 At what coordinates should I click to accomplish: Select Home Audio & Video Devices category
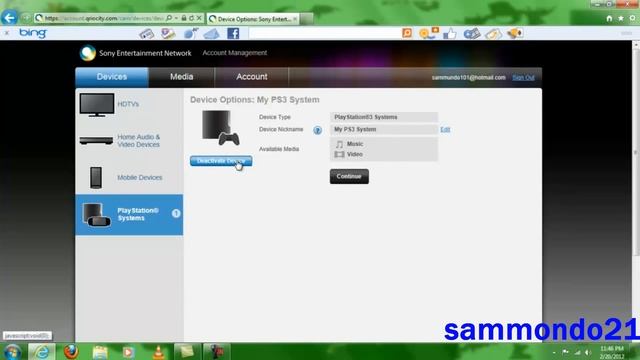[x=129, y=141]
